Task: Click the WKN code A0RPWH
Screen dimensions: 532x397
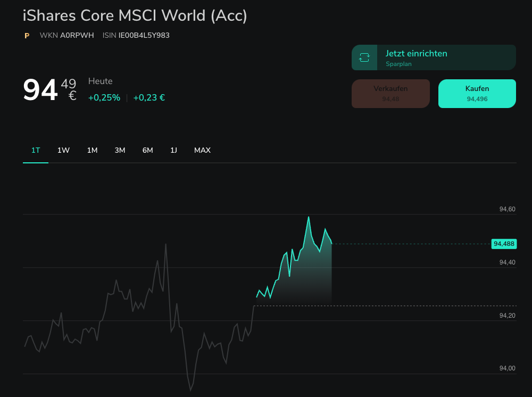Action: tap(77, 36)
